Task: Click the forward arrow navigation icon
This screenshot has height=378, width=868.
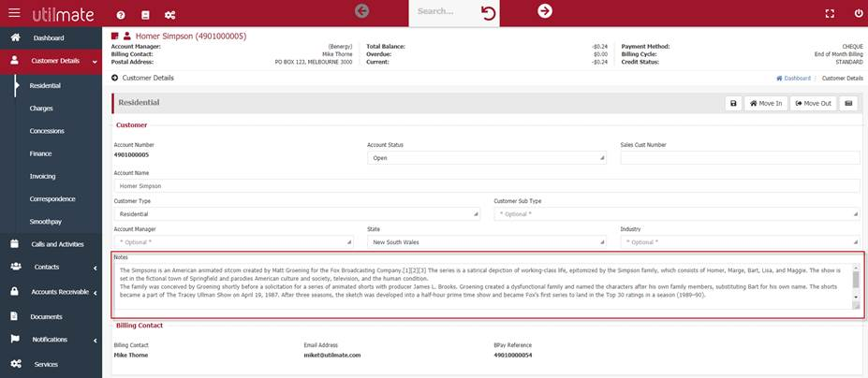Action: 544,11
